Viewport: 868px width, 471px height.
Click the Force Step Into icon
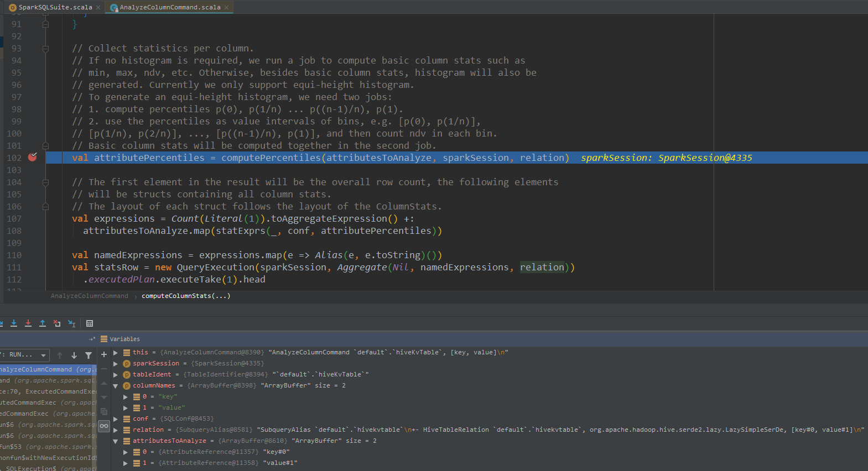28,323
